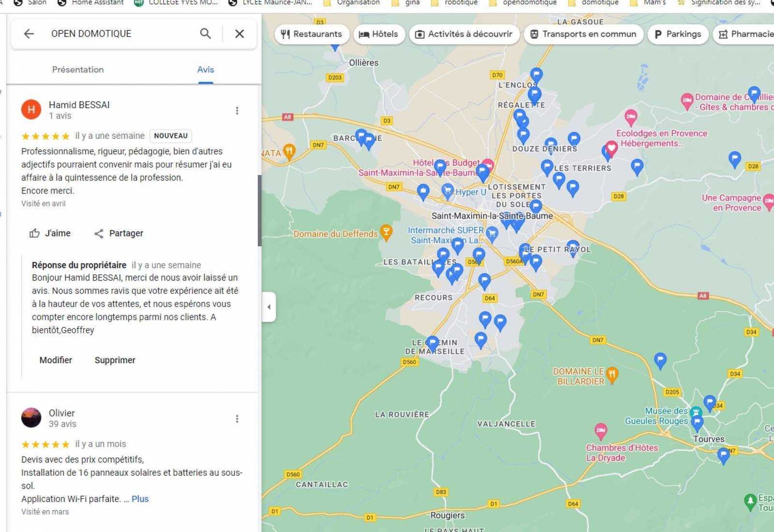774x532 pixels.
Task: Collapse the side panel with the arrow
Action: (x=269, y=307)
